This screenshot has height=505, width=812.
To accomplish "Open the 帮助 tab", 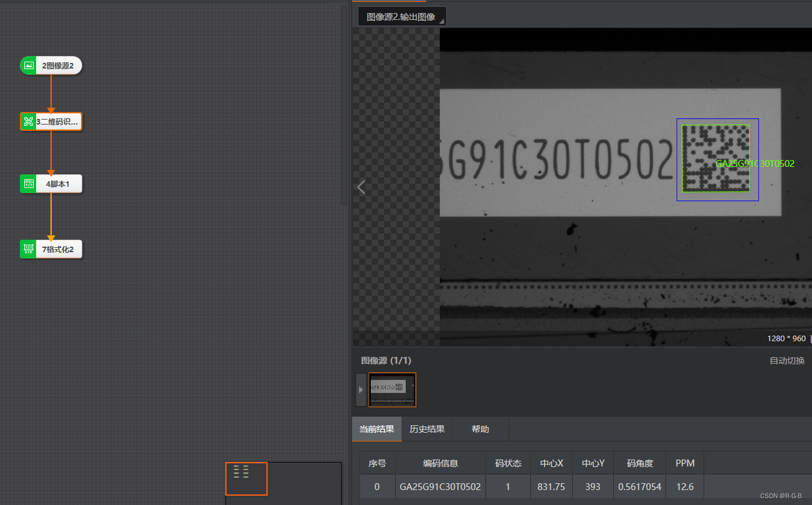I will coord(480,429).
